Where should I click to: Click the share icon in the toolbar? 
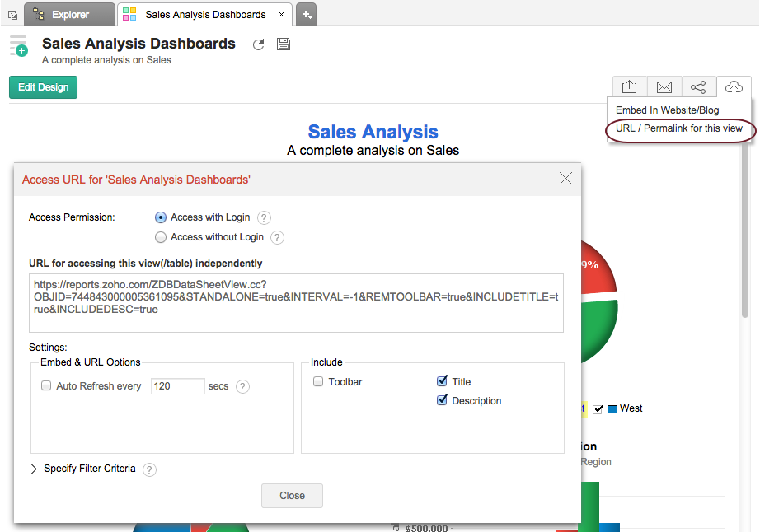pyautogui.click(x=698, y=87)
